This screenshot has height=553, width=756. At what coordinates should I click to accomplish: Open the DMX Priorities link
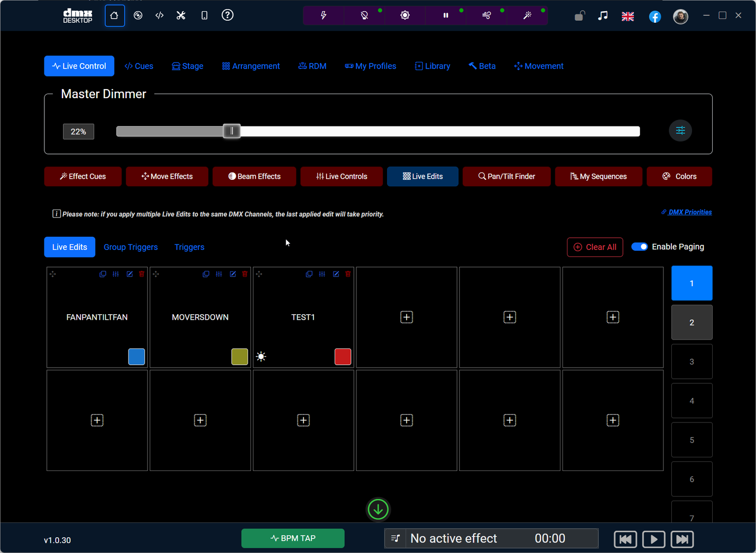pos(689,212)
